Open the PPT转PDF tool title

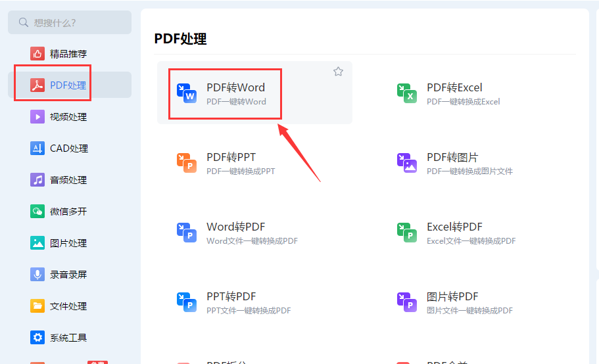(x=231, y=296)
